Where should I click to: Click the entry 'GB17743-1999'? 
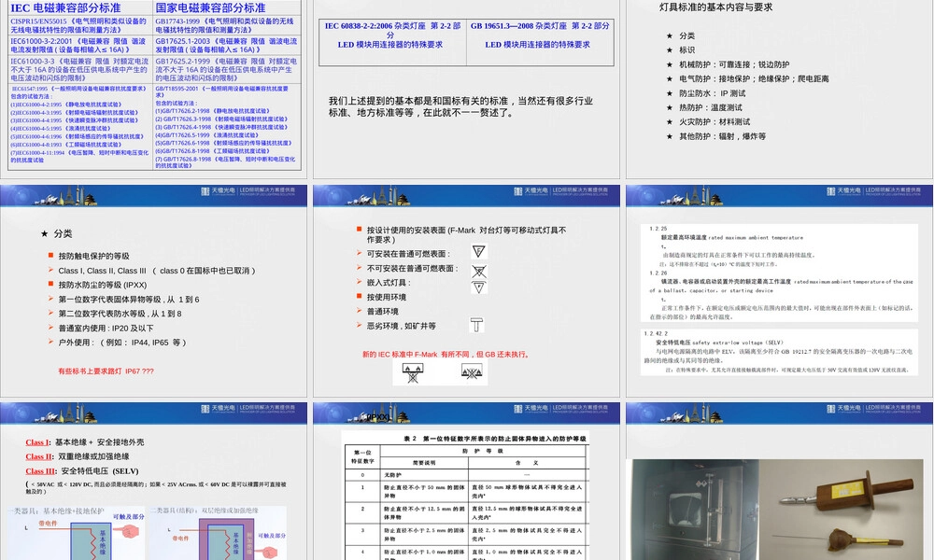225,25
